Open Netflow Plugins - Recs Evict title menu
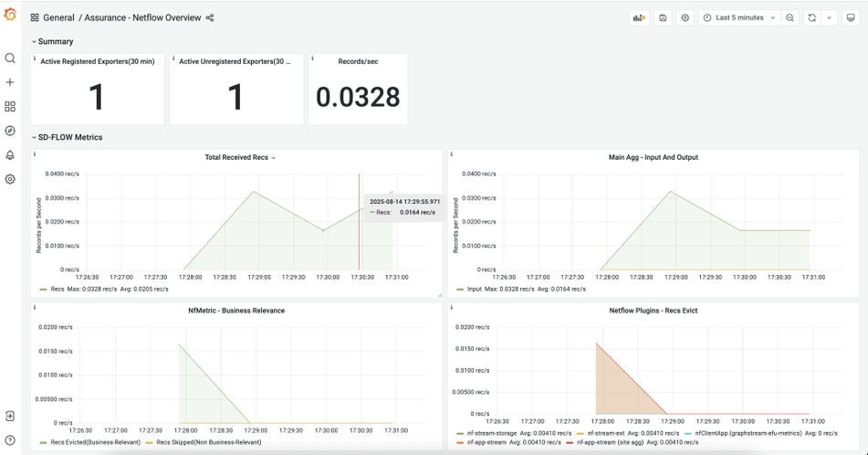Image resolution: width=868 pixels, height=455 pixels. (x=654, y=311)
